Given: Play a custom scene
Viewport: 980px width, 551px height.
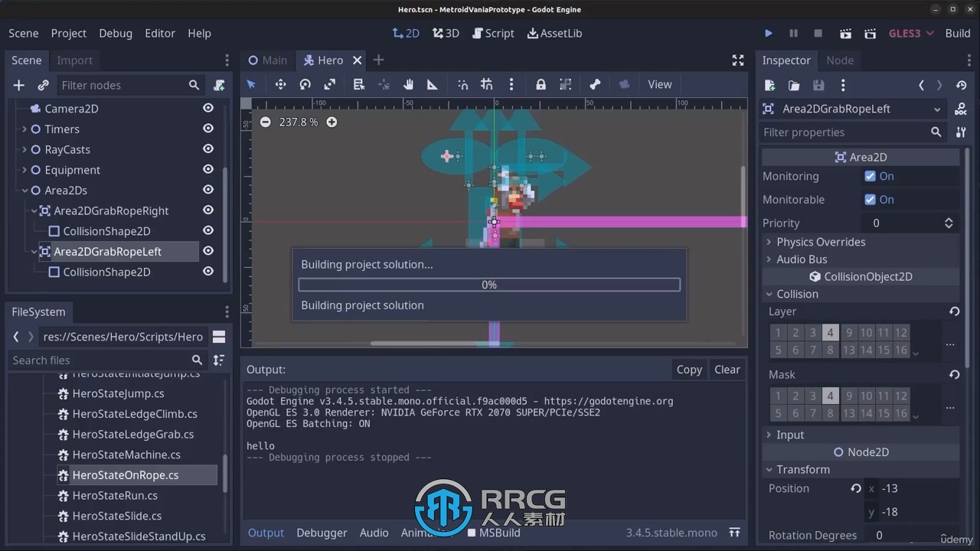Looking at the screenshot, I should (x=870, y=33).
